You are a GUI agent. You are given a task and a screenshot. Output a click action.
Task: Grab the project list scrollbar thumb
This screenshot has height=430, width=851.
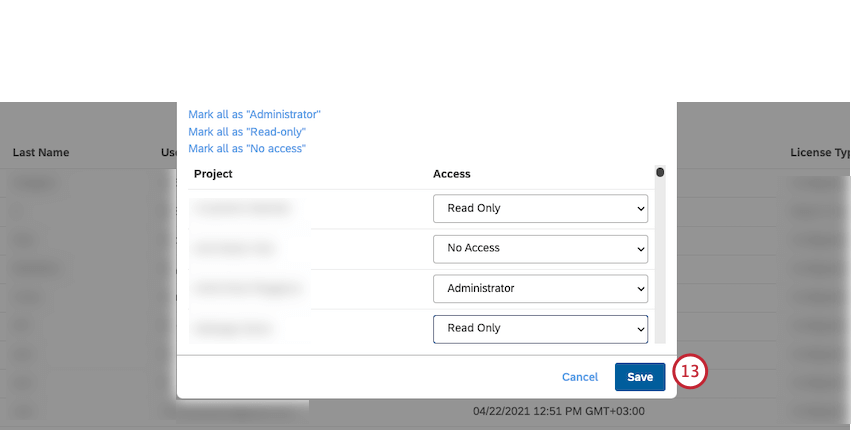point(660,173)
